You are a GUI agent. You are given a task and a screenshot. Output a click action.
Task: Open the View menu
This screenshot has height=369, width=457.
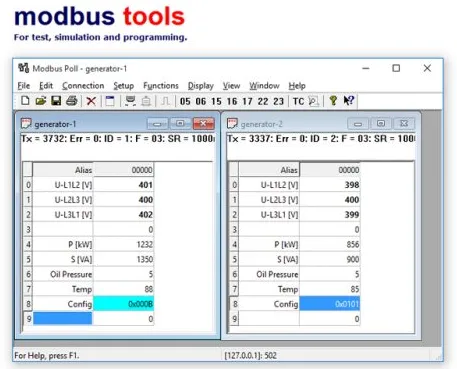coord(231,86)
